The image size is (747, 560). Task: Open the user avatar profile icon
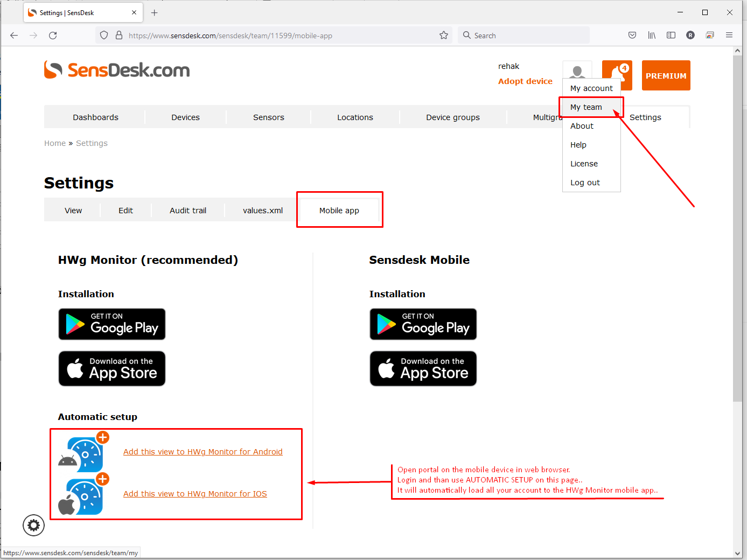coord(577,71)
